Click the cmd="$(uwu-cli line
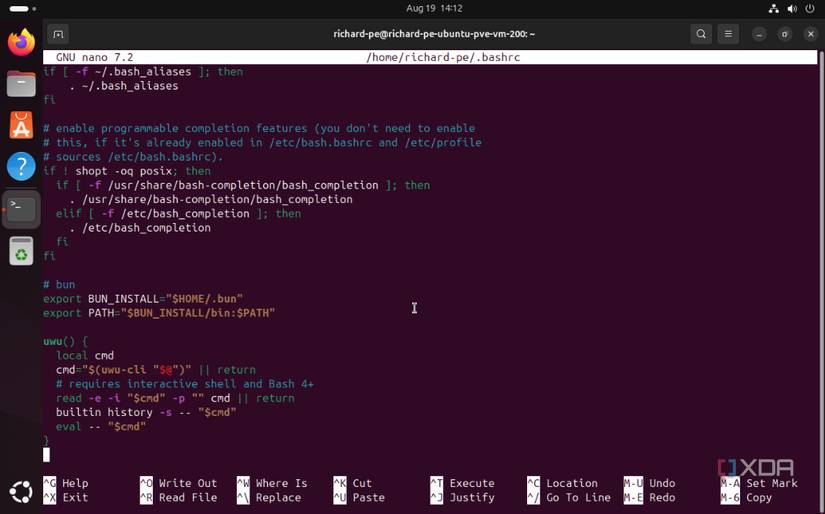The image size is (825, 514). pos(156,370)
